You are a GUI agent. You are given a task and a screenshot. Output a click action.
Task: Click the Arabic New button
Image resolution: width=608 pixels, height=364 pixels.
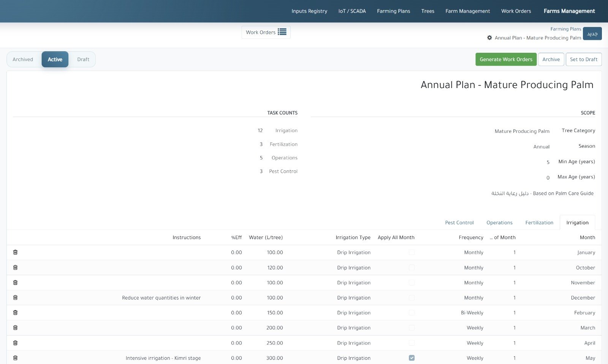click(x=592, y=33)
